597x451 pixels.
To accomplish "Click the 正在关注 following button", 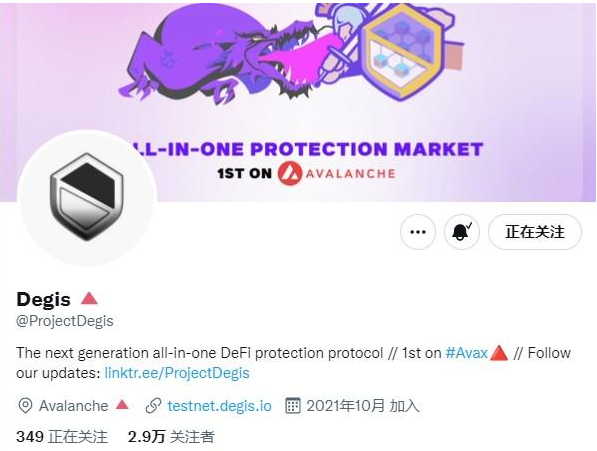I will [535, 232].
